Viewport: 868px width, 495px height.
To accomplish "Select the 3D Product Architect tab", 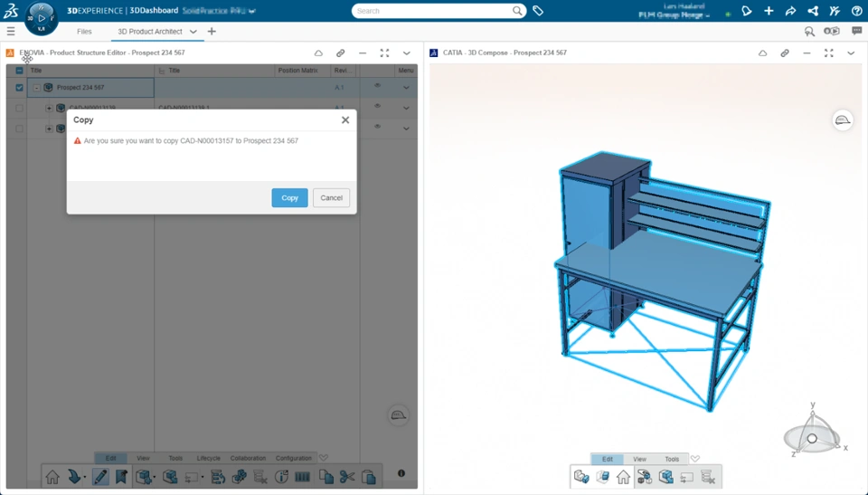I will tap(149, 32).
